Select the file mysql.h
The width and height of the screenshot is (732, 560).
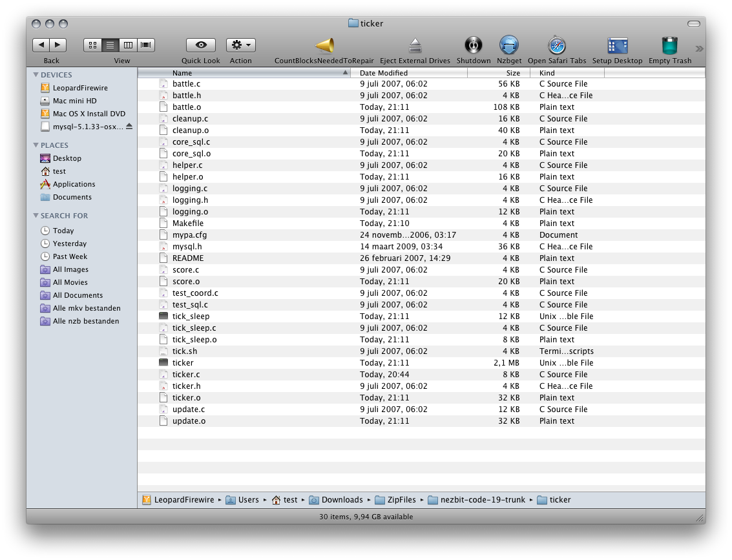[421, 246]
